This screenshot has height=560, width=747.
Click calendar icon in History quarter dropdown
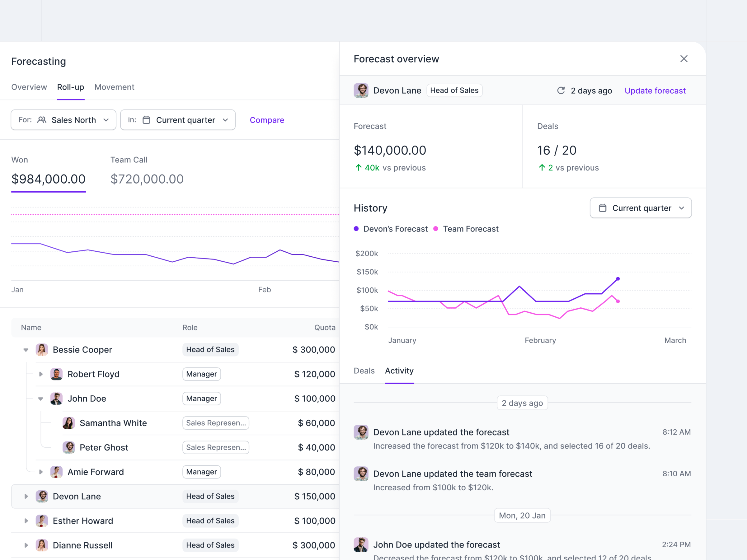click(x=602, y=208)
